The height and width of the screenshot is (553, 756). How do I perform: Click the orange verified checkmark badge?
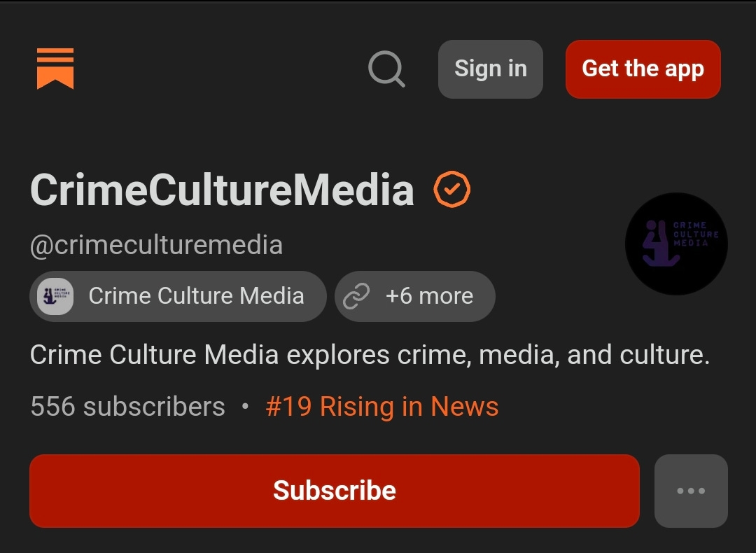451,190
